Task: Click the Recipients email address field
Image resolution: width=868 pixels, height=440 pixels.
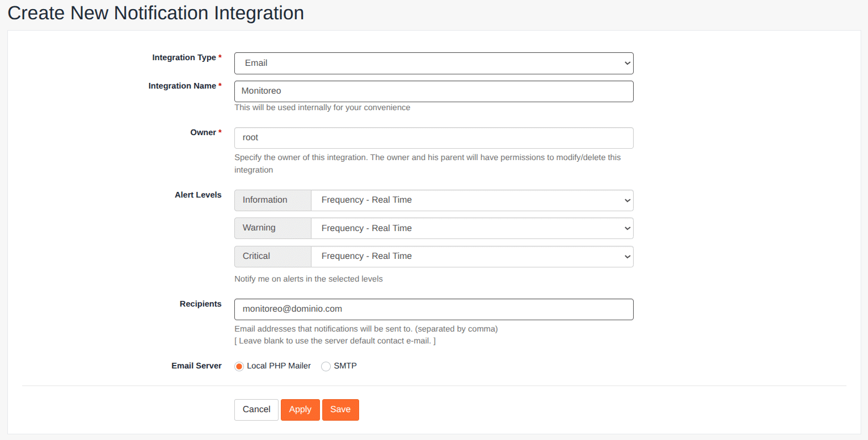Action: [433, 309]
